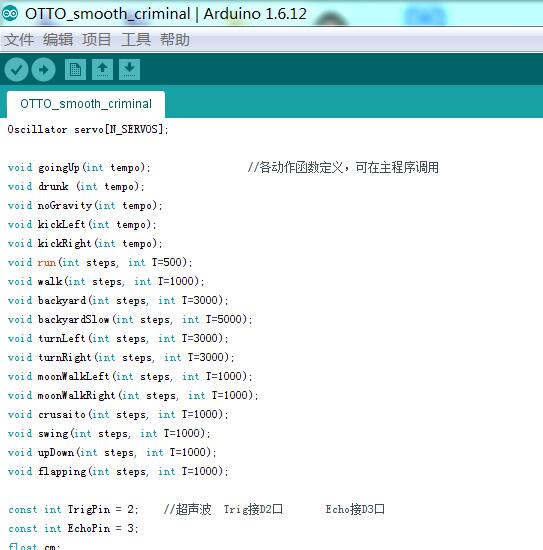Create a new sketch with New icon
543x550 pixels.
pos(75,69)
